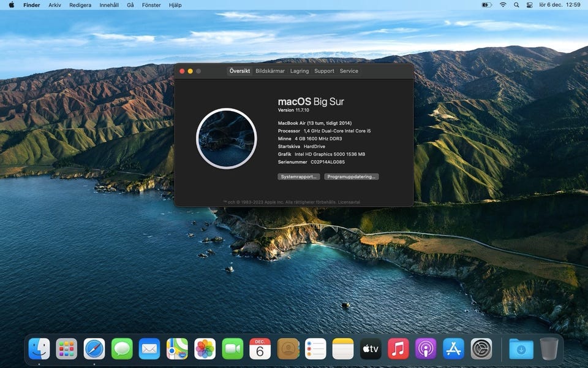Image resolution: width=588 pixels, height=368 pixels.
Task: Switch to the Lagring tab
Action: point(300,71)
